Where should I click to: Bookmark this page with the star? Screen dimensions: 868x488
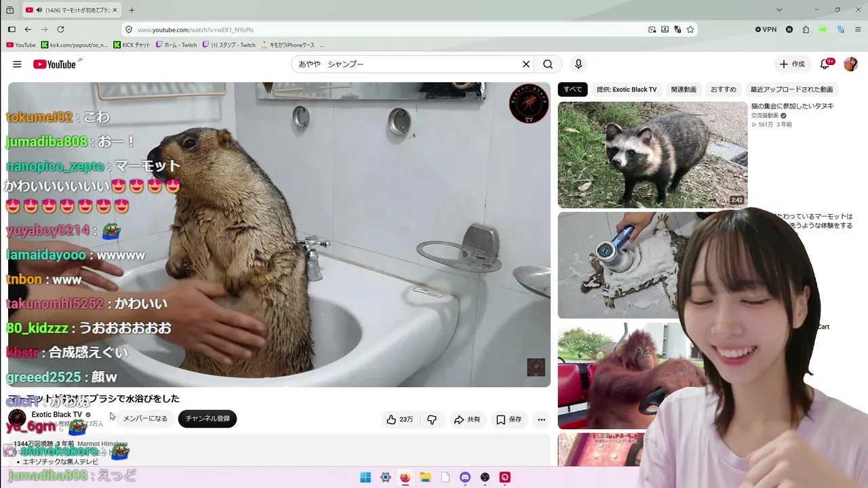tap(690, 30)
